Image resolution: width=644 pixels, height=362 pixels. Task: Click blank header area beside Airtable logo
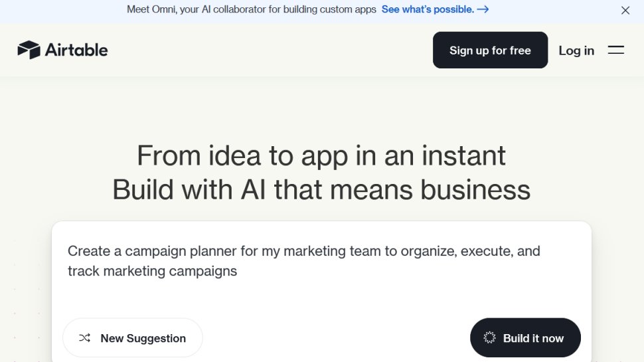pos(267,50)
